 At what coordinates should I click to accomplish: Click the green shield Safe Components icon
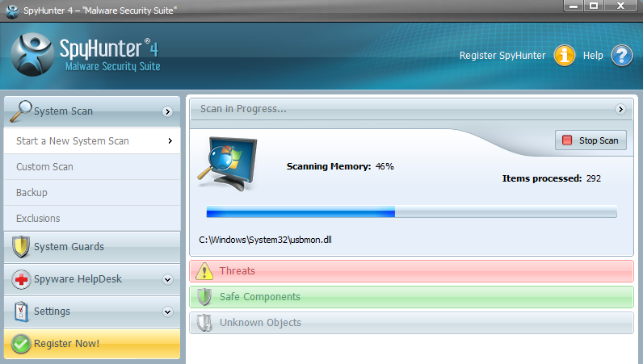pyautogui.click(x=204, y=297)
